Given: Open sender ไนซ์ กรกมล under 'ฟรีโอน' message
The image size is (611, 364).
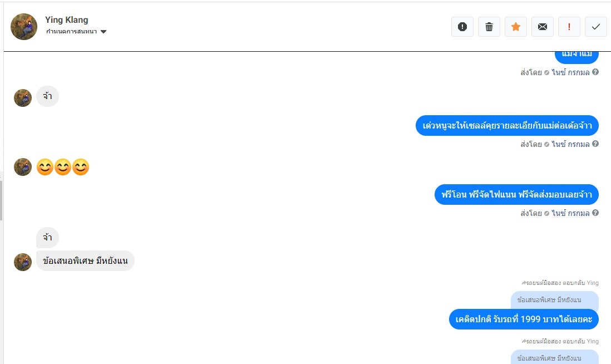Looking at the screenshot, I should coord(570,213).
